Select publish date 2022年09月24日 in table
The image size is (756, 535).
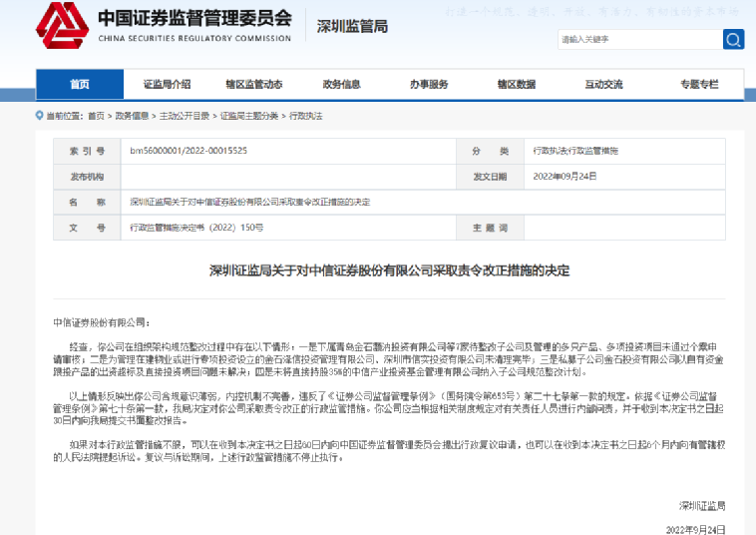(x=565, y=177)
